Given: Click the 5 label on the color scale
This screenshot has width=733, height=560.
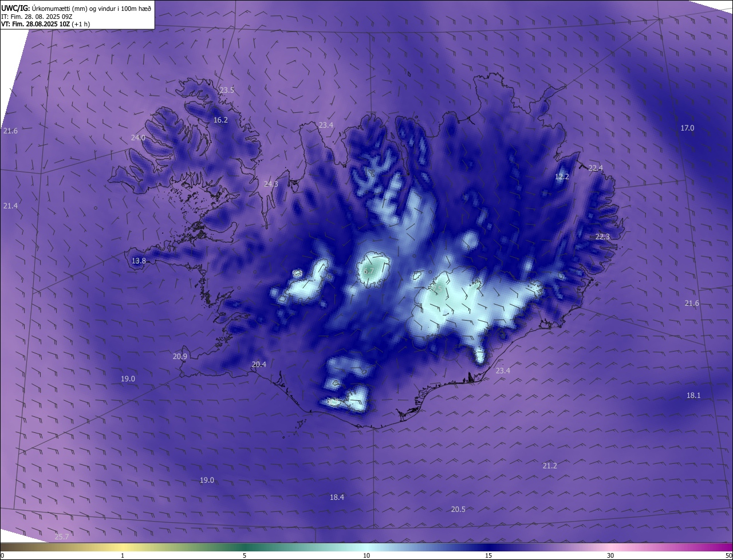Looking at the screenshot, I should pos(245,556).
